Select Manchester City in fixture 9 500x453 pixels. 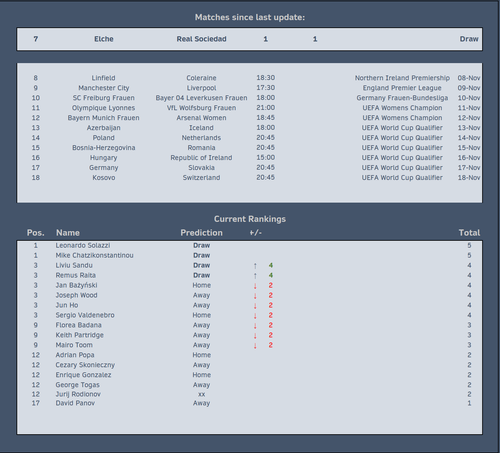(104, 88)
